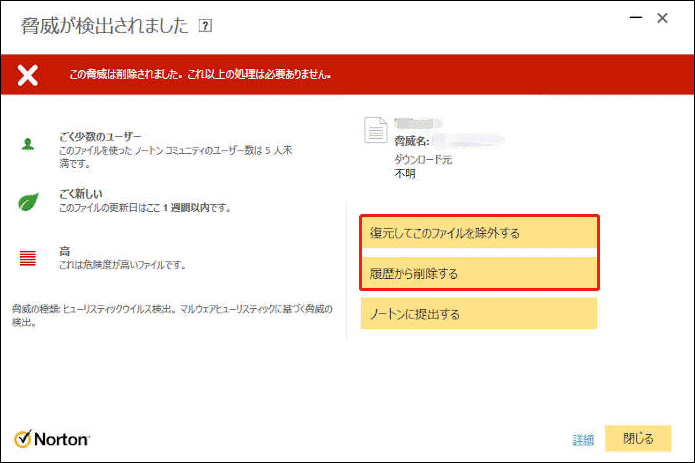
Task: Click the 高 risk heading
Action: [65, 252]
